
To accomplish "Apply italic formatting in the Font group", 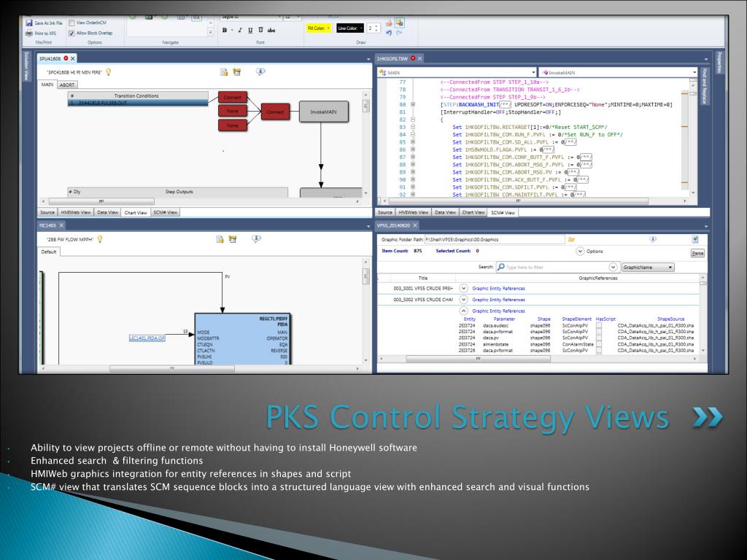I will 239,30.
